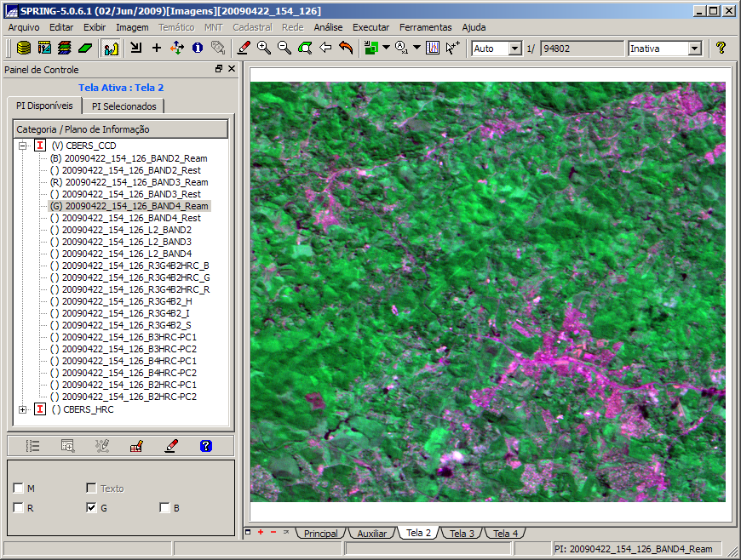Open the Auto scale dropdown
Screen dimensions: 741x560
coord(514,49)
